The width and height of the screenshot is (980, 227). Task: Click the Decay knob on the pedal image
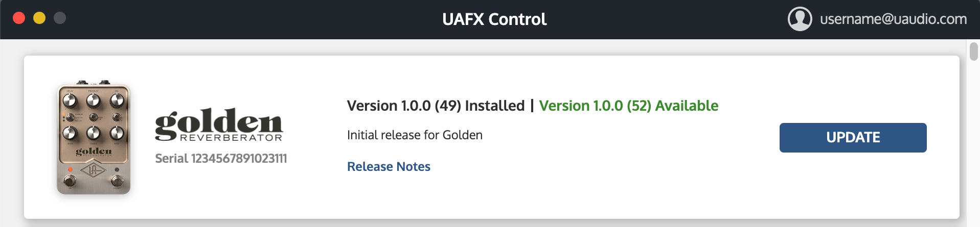(70, 101)
